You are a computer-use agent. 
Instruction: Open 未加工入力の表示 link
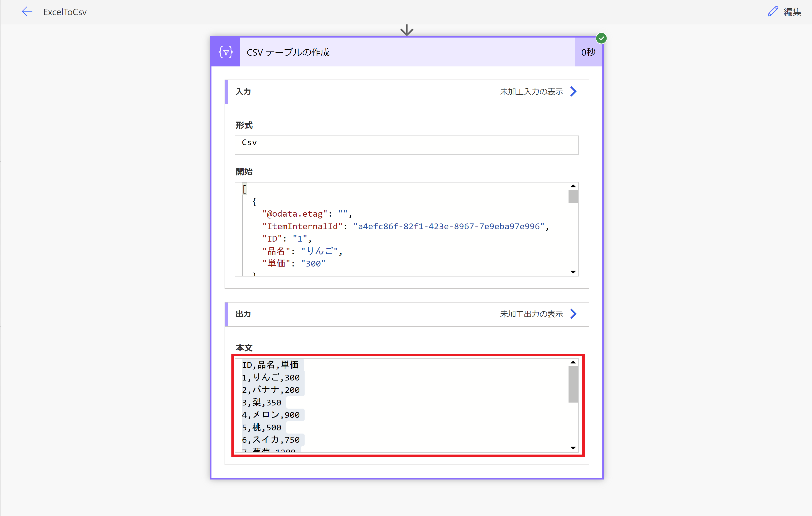coord(531,91)
